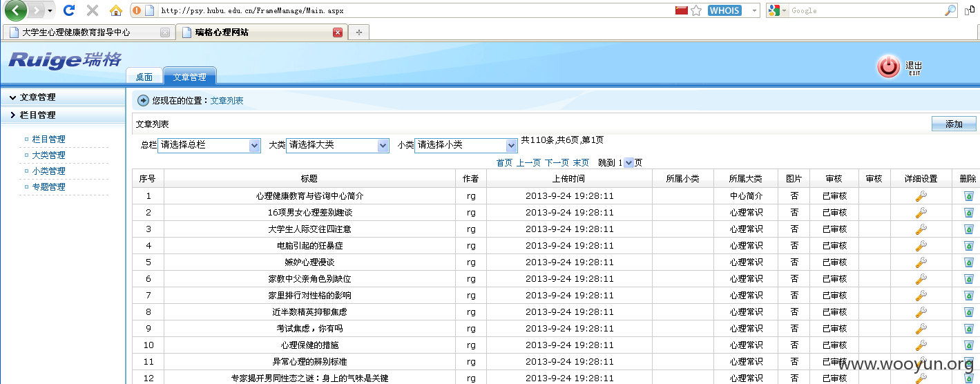This screenshot has width=980, height=384.
Task: Click the Google search input field
Action: [866, 10]
